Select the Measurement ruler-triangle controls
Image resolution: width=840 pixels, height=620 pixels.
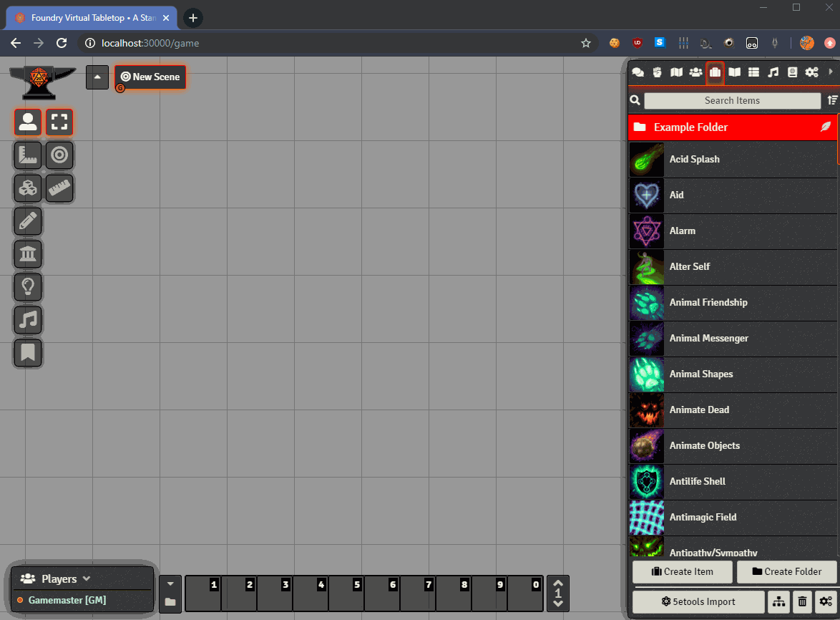28,155
